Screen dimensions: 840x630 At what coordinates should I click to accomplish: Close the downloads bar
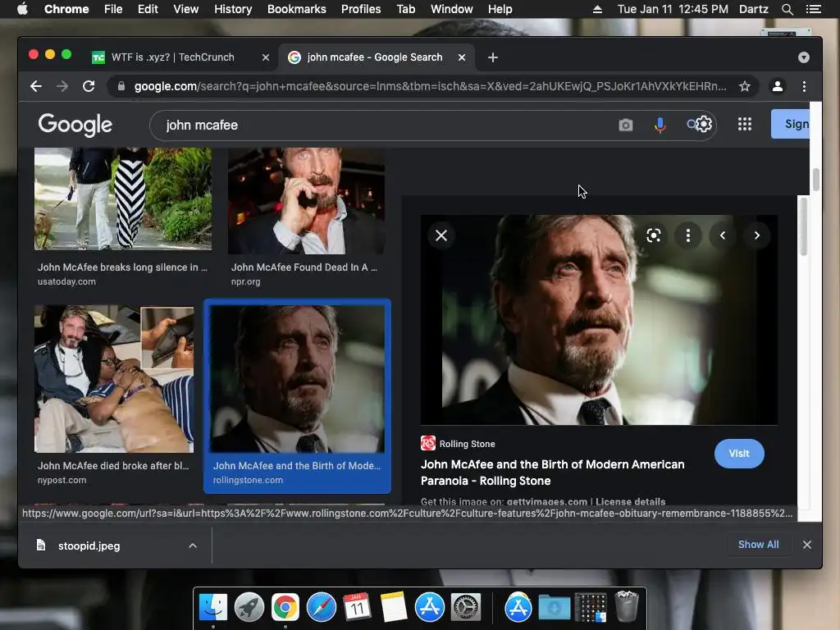point(807,545)
